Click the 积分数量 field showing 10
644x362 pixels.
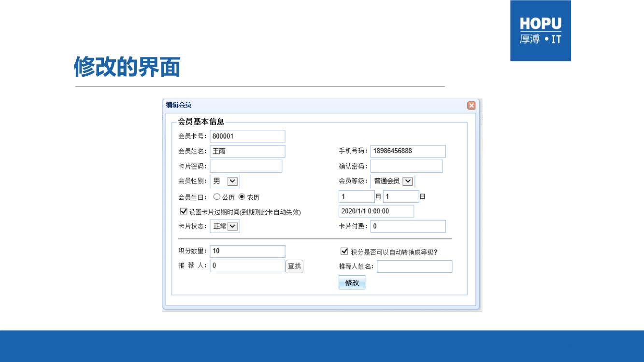coord(247,251)
